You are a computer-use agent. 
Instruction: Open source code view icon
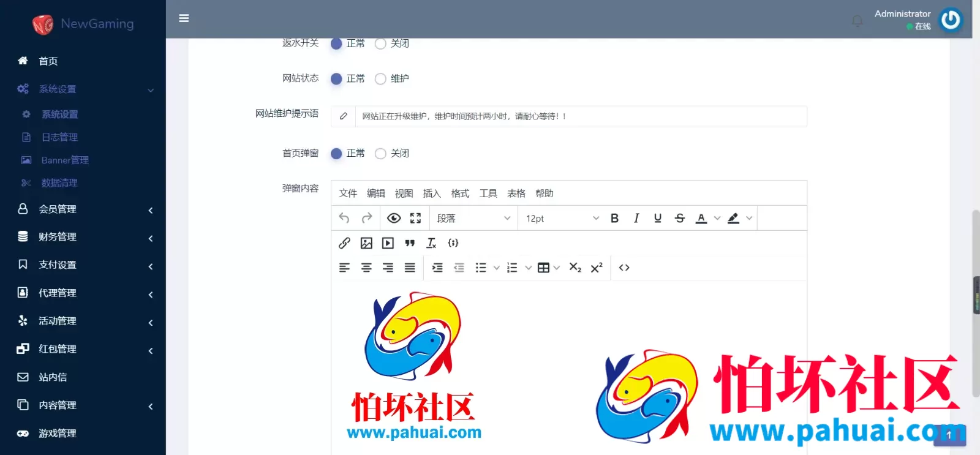click(624, 268)
